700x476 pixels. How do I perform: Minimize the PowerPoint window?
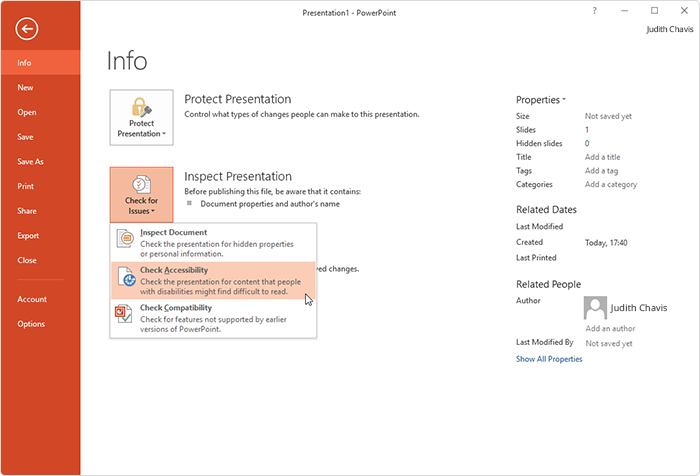point(625,11)
